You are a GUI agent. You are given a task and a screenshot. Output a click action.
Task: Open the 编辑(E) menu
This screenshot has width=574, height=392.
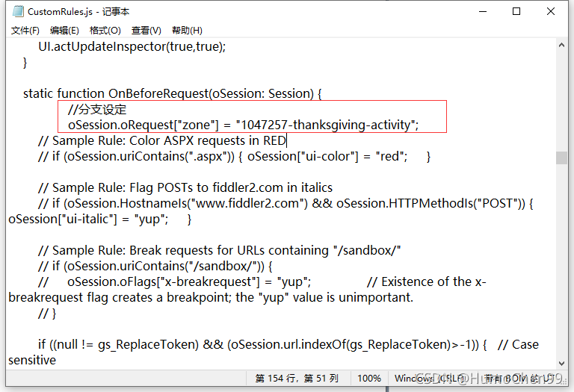point(64,31)
